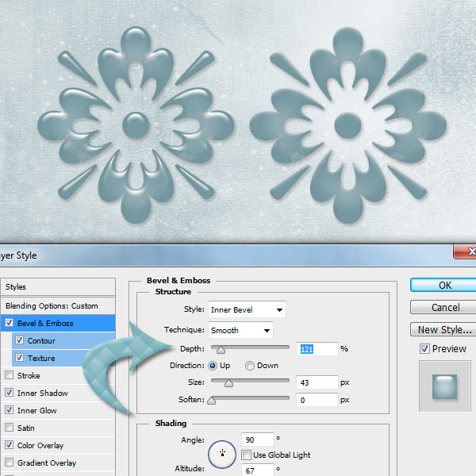Click the Soften value field showing 0

317,400
